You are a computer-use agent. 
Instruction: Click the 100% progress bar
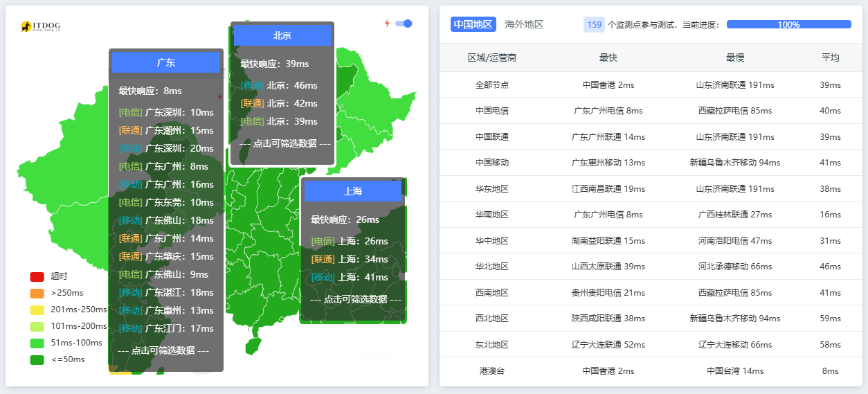pos(788,24)
